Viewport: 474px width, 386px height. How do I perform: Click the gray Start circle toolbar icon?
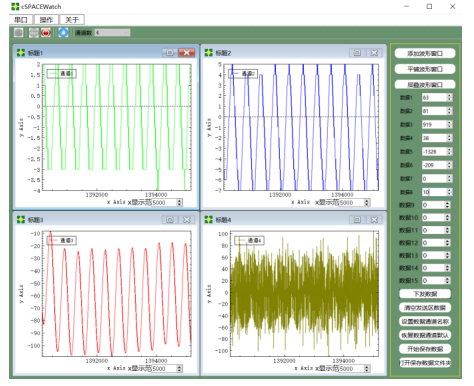point(33,33)
